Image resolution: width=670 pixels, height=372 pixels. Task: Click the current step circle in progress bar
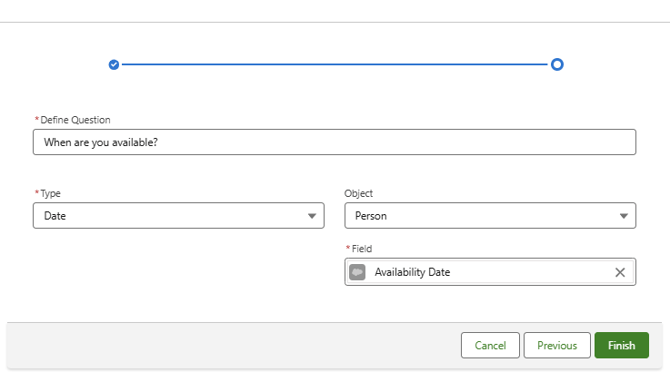click(557, 64)
